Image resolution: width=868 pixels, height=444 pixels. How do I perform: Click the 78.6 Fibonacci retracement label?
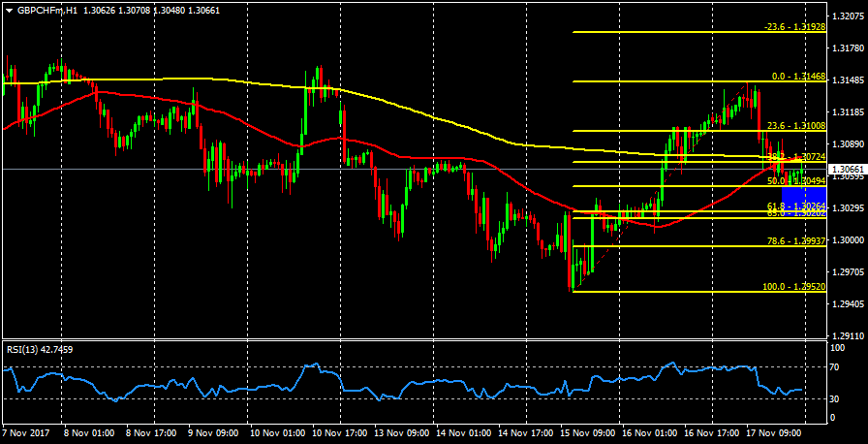pyautogui.click(x=795, y=240)
